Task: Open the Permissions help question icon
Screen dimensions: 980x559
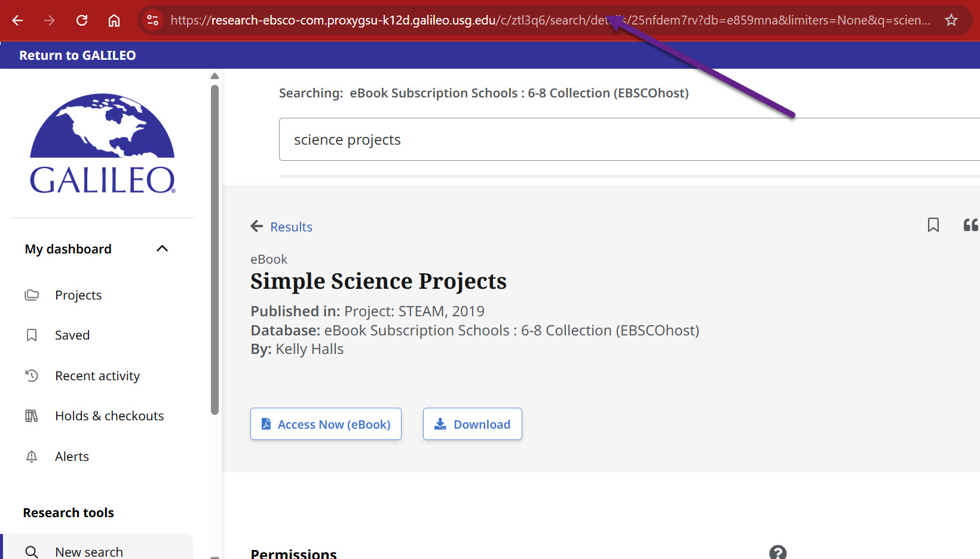Action: click(x=778, y=552)
